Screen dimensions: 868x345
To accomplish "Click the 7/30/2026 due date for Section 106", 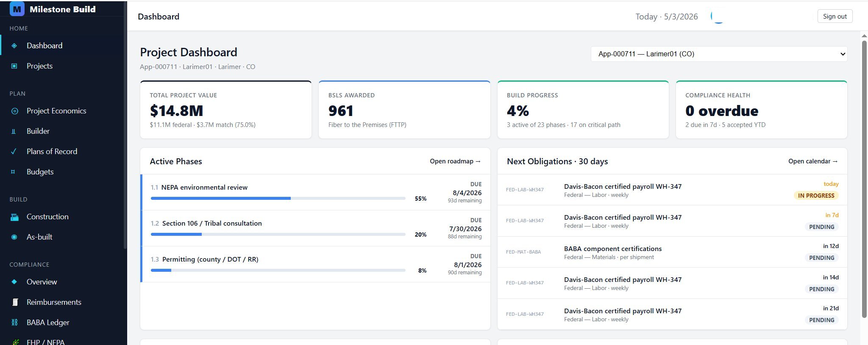I will point(465,229).
